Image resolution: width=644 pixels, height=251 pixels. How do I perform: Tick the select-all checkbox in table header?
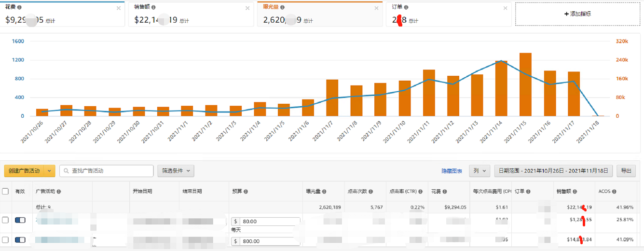point(5,191)
